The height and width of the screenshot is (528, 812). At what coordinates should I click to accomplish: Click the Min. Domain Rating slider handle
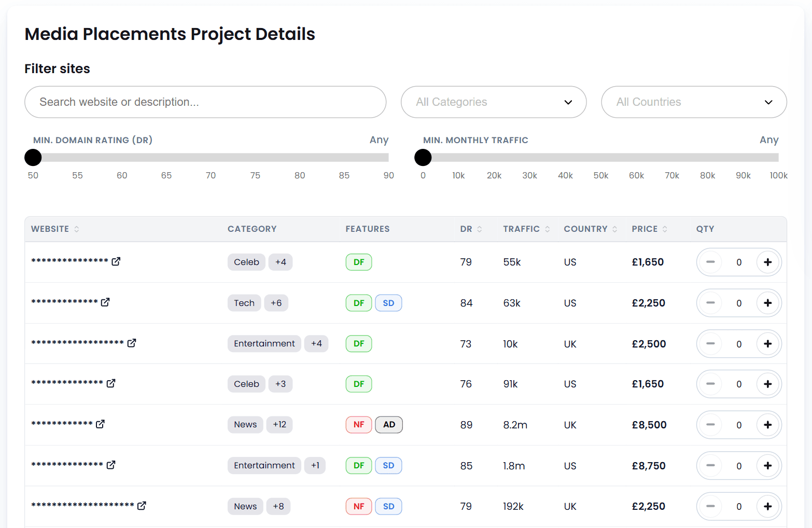tap(33, 157)
